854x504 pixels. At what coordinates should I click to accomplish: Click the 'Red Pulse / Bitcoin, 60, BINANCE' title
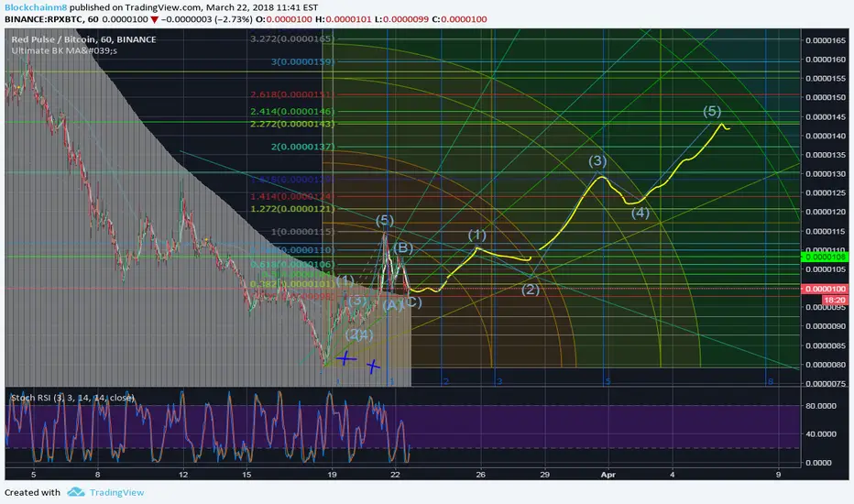84,39
